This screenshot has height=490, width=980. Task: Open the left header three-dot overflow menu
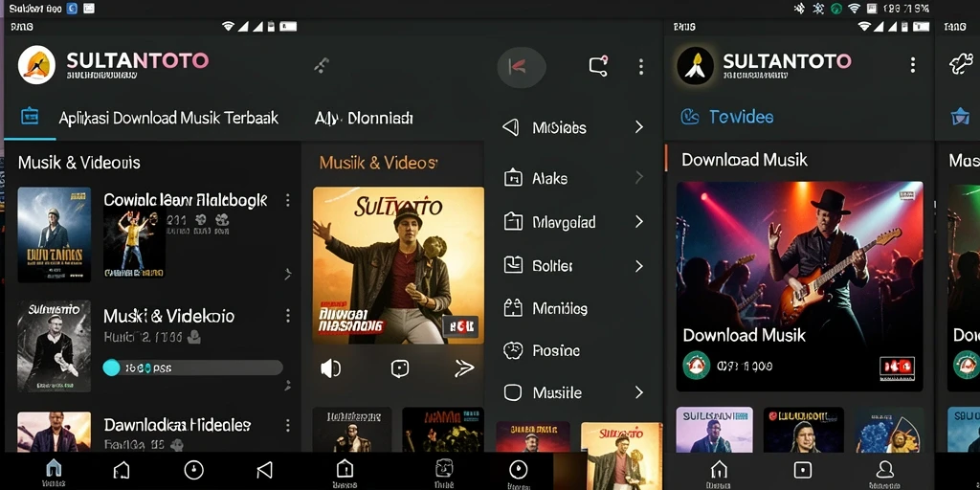[640, 67]
